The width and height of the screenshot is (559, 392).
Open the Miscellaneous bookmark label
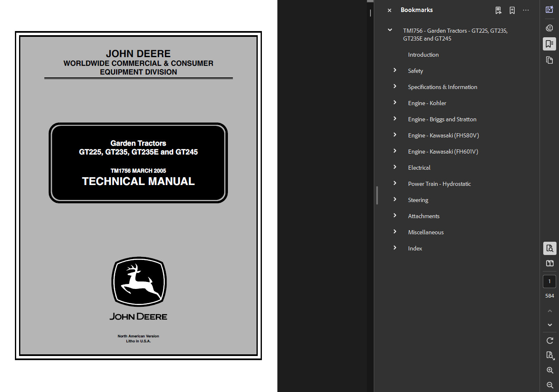coord(426,232)
